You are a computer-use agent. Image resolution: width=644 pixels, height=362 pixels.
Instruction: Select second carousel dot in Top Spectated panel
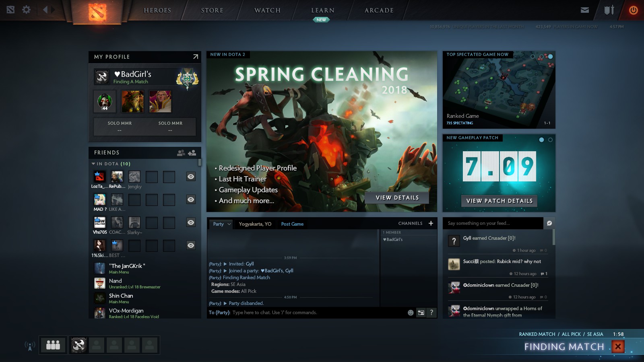pos(541,57)
